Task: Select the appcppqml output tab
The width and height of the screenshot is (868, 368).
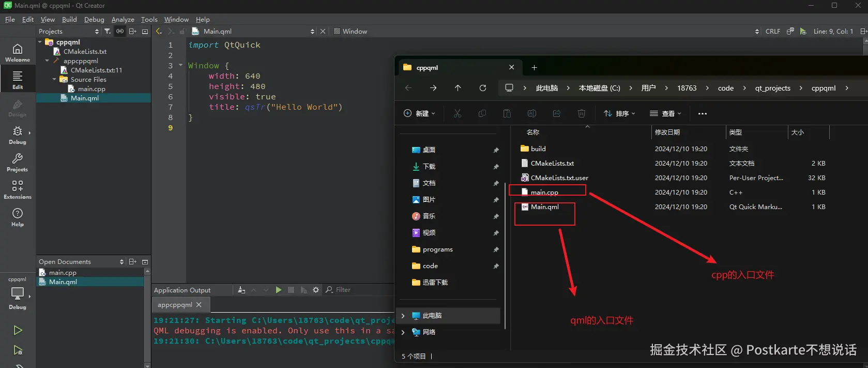Action: point(175,305)
